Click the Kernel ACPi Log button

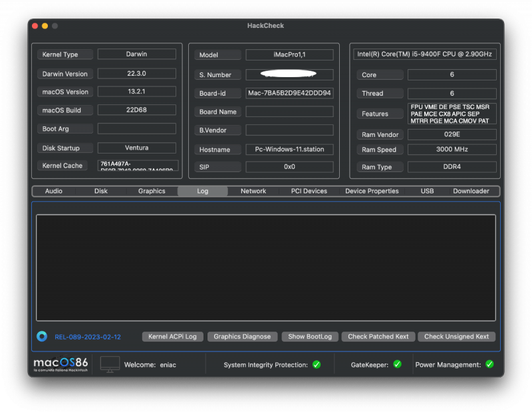coord(172,336)
